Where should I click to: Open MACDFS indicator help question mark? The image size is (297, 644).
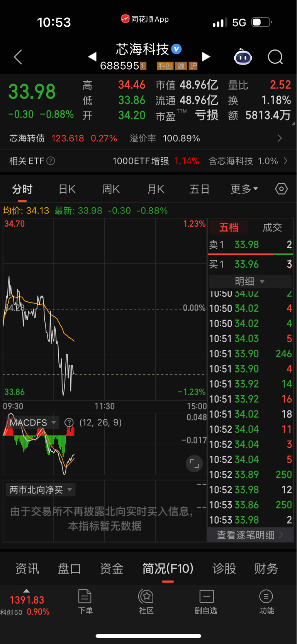tap(69, 422)
